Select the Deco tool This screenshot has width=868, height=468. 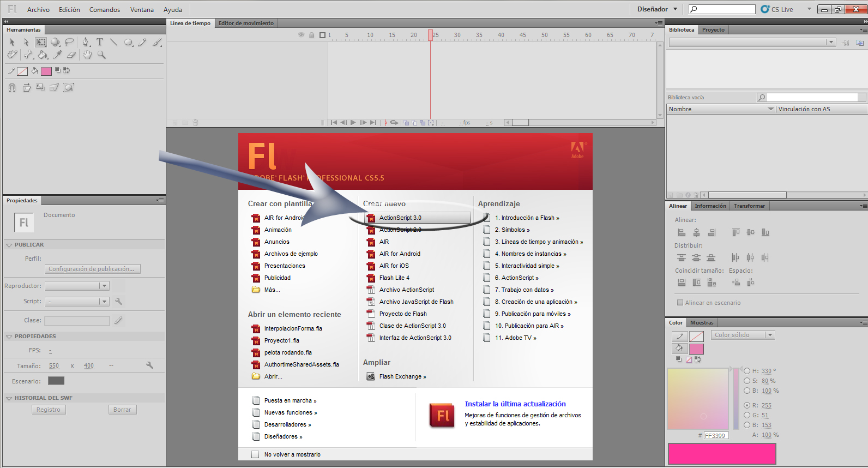click(x=12, y=55)
